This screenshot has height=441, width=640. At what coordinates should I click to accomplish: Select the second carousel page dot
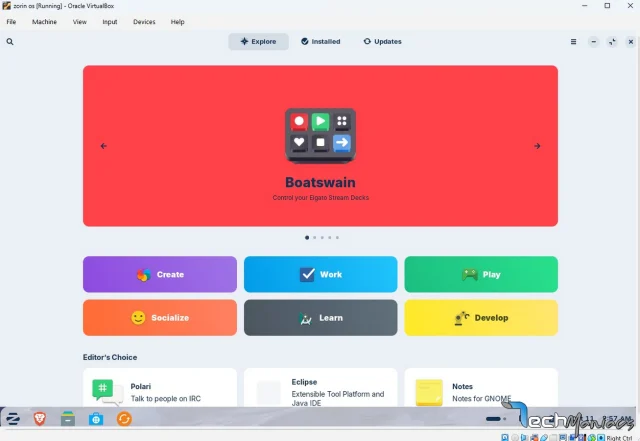pyautogui.click(x=315, y=238)
